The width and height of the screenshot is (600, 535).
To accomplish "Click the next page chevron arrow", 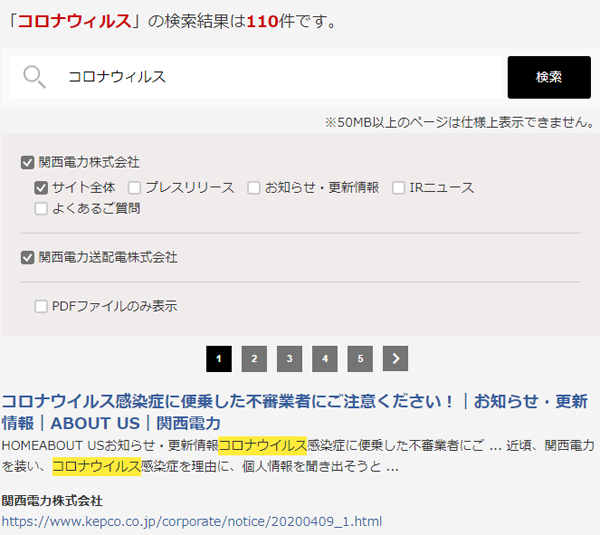I will [x=395, y=359].
